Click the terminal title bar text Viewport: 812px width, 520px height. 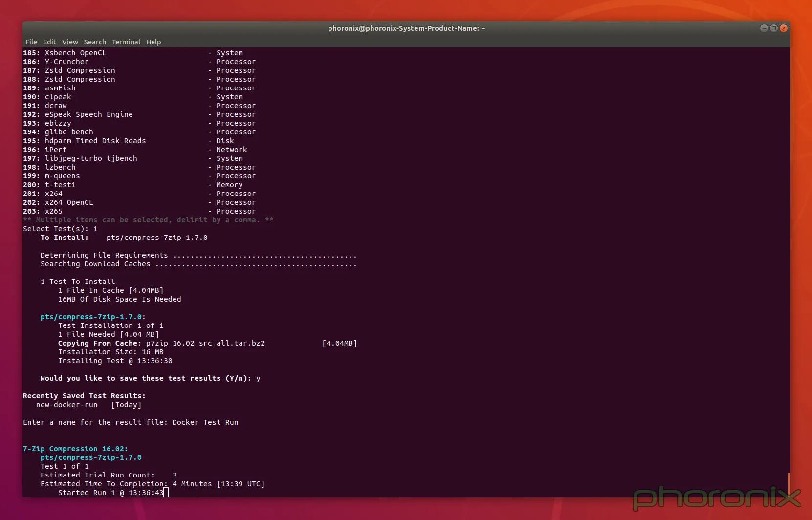[406, 28]
